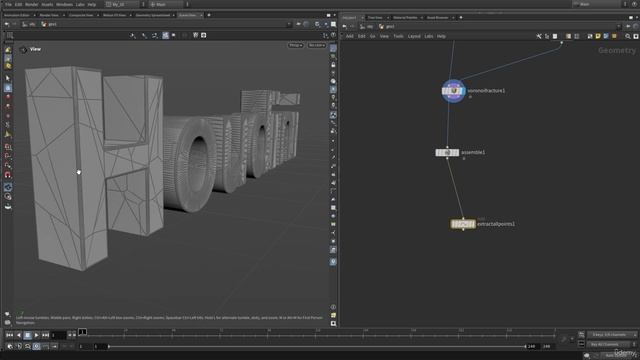Click the timeline range slider bar
This screenshot has height=360, width=640.
coord(317,347)
